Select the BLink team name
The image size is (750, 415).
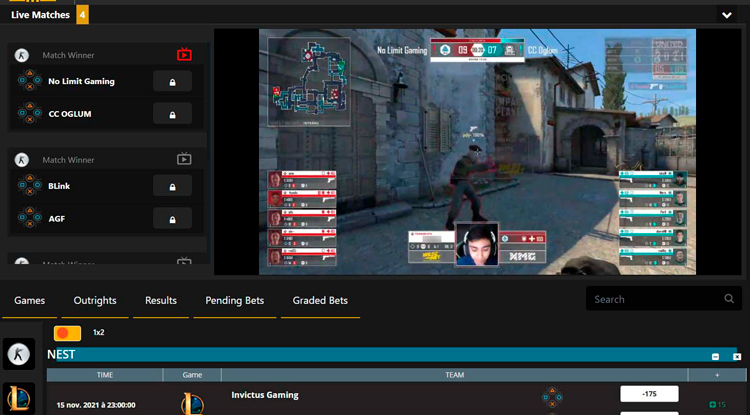tap(59, 186)
